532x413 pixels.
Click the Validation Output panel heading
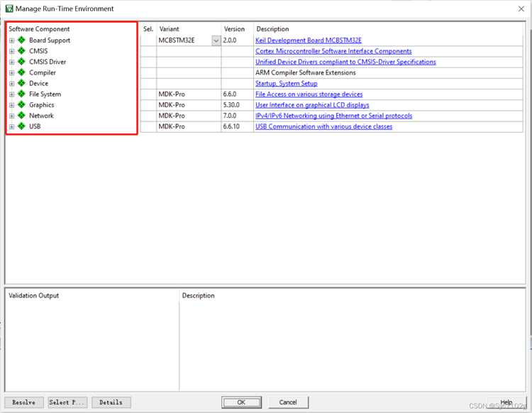[x=33, y=296]
